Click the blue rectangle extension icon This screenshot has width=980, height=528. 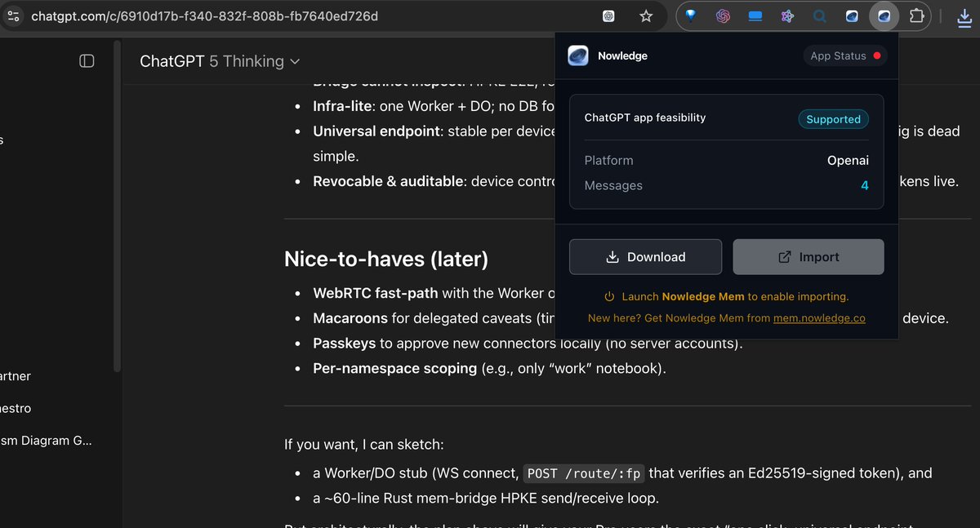tap(755, 16)
